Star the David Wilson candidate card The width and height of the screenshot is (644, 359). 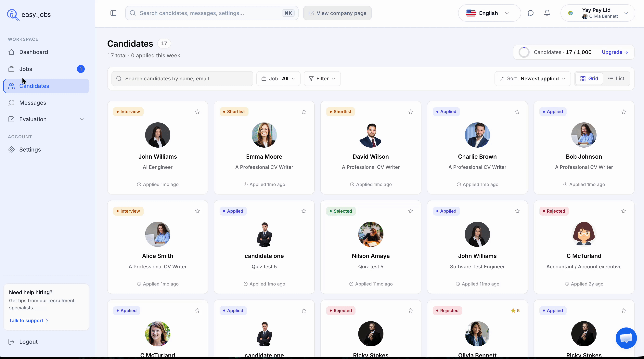tap(410, 112)
